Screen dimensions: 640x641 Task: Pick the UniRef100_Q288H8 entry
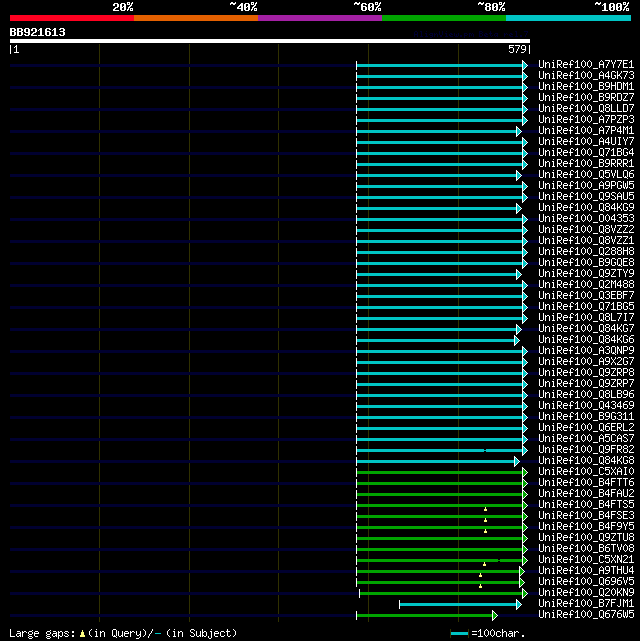(586, 252)
